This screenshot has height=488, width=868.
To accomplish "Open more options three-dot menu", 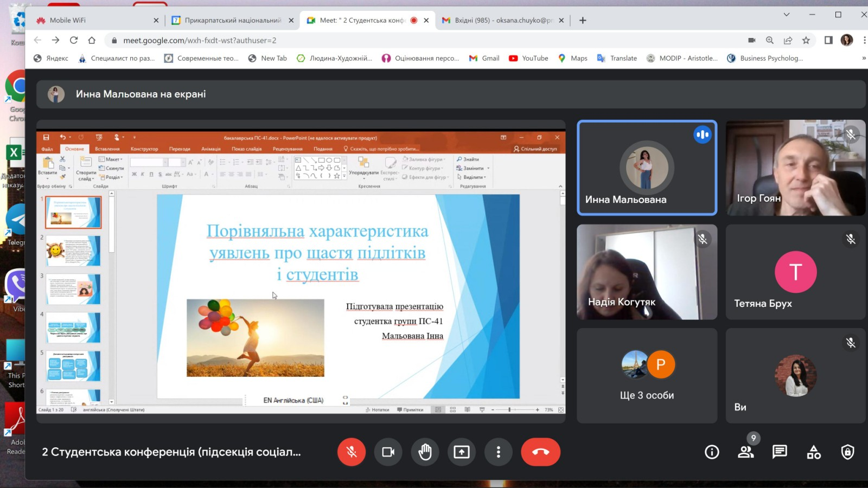I will pos(498,452).
